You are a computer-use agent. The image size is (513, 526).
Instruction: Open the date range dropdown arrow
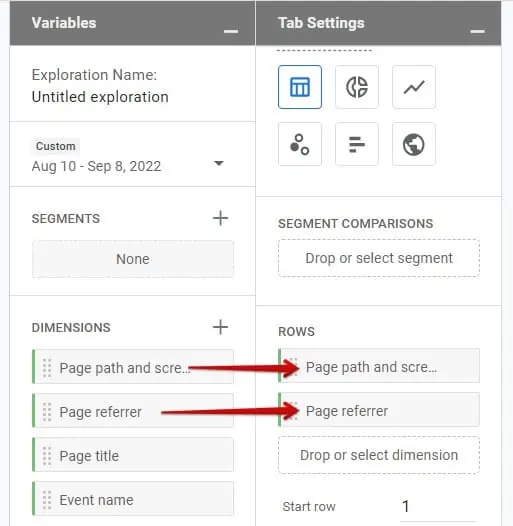pos(219,163)
